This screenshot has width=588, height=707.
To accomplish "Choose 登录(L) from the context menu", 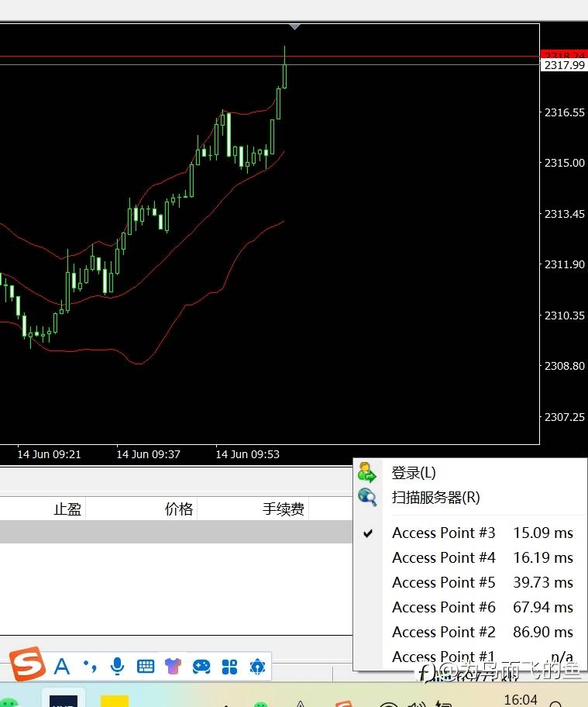I will click(x=414, y=473).
